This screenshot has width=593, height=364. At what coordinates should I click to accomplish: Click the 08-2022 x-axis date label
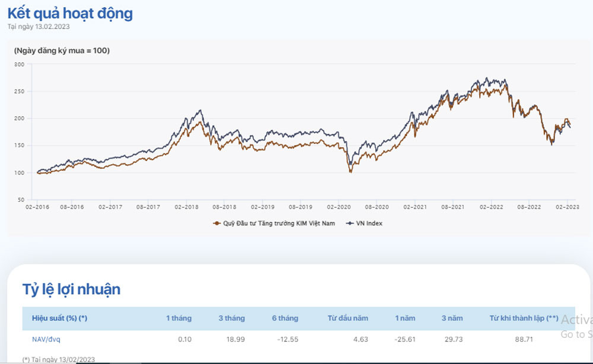530,207
